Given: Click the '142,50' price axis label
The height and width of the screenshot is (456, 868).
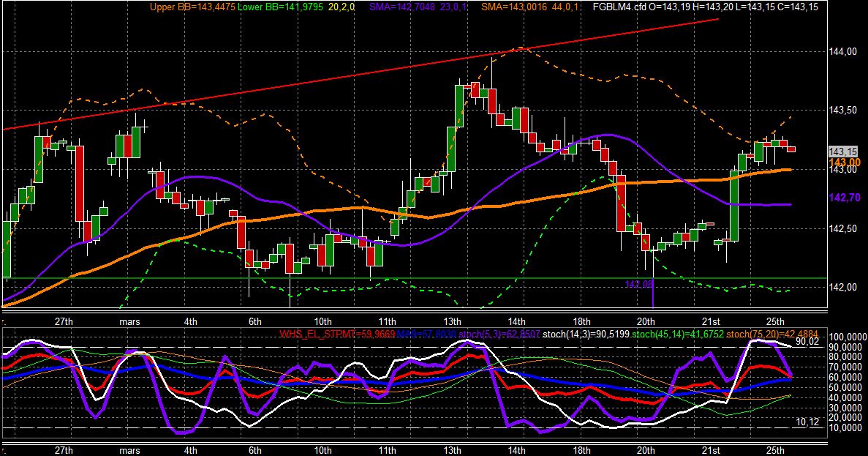Looking at the screenshot, I should 843,228.
